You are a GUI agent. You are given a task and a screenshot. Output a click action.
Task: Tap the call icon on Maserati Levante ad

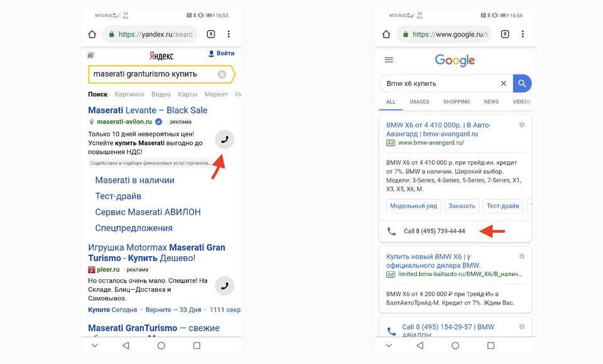coord(225,139)
